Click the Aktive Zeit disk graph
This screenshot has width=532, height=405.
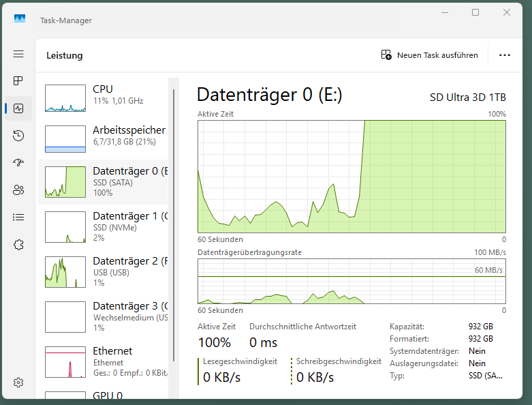tap(351, 176)
